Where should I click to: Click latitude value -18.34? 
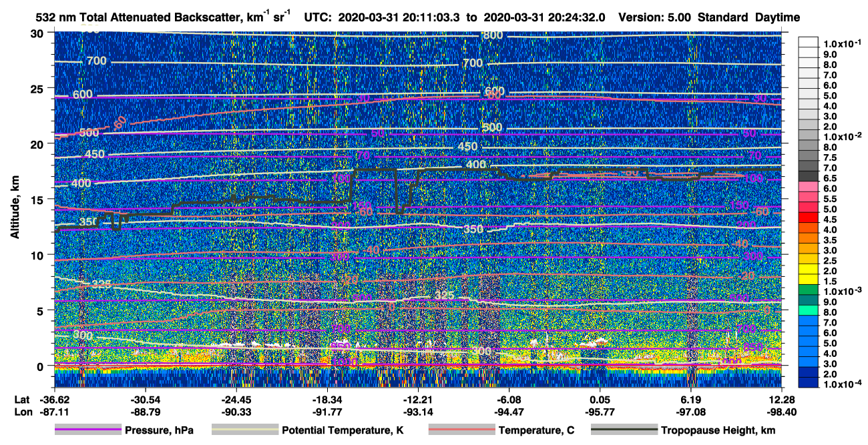(327, 399)
